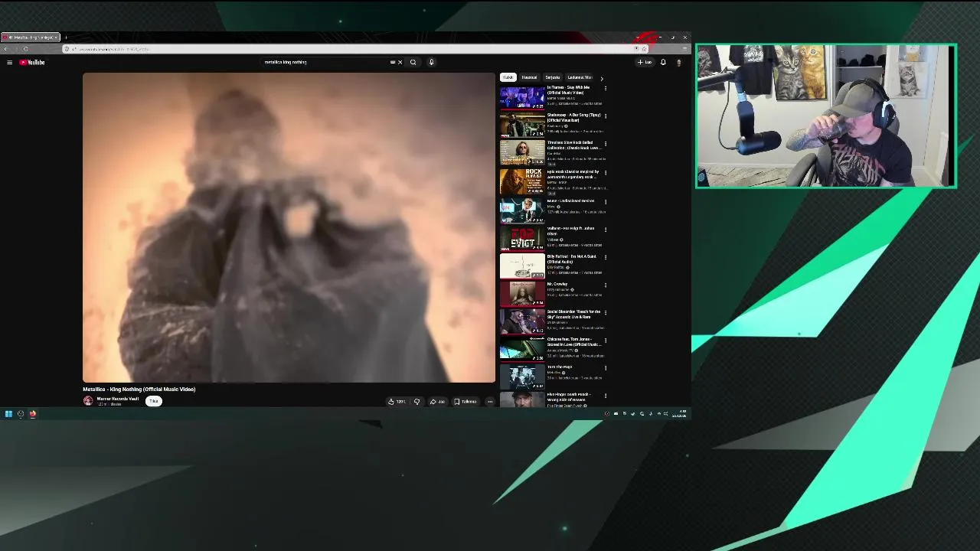Screen dimensions: 980x551
Task: Subscribe with the white Tilaa button
Action: pos(154,401)
